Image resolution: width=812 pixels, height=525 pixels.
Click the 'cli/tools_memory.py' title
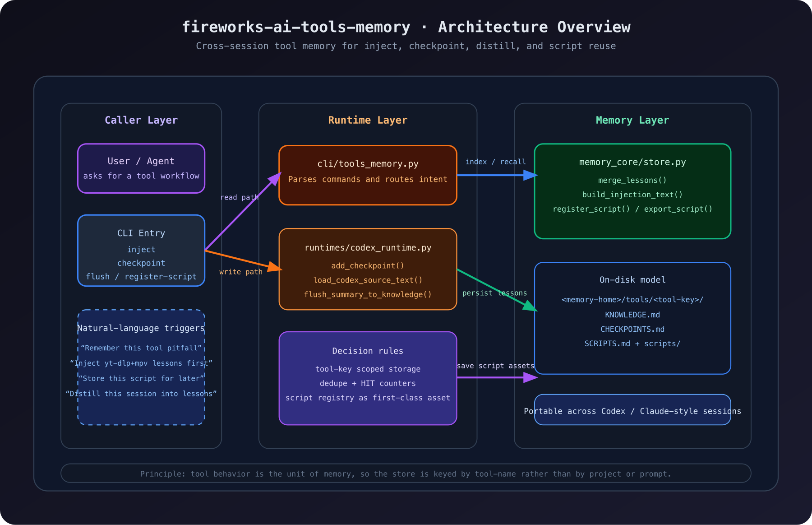click(x=368, y=164)
